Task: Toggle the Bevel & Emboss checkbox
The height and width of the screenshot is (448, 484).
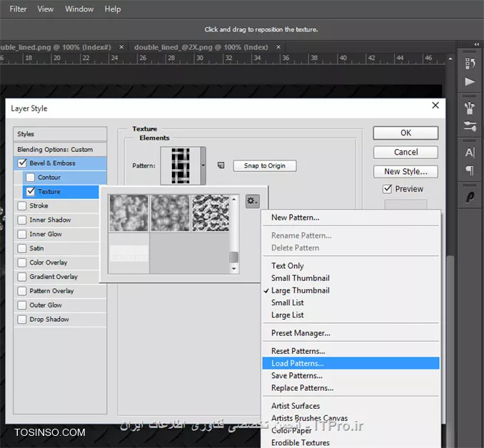Action: click(22, 163)
